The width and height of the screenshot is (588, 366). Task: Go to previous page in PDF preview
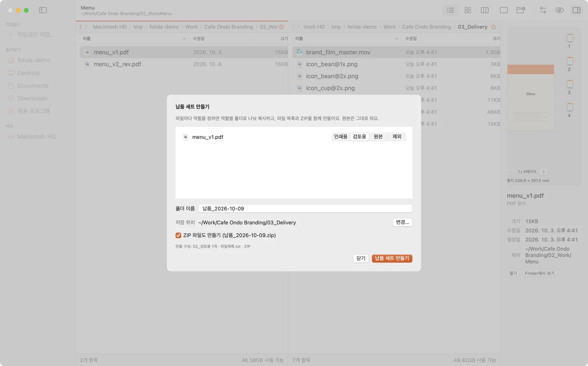pos(510,172)
